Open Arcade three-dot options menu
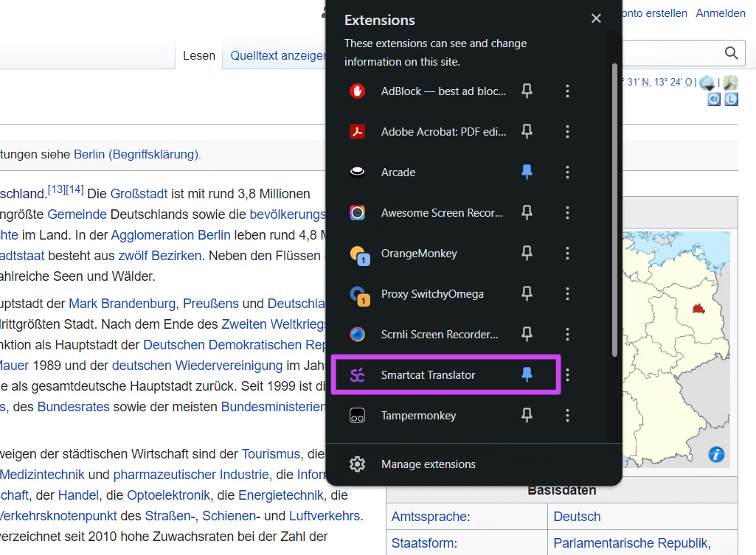The height and width of the screenshot is (555, 756). pos(567,172)
